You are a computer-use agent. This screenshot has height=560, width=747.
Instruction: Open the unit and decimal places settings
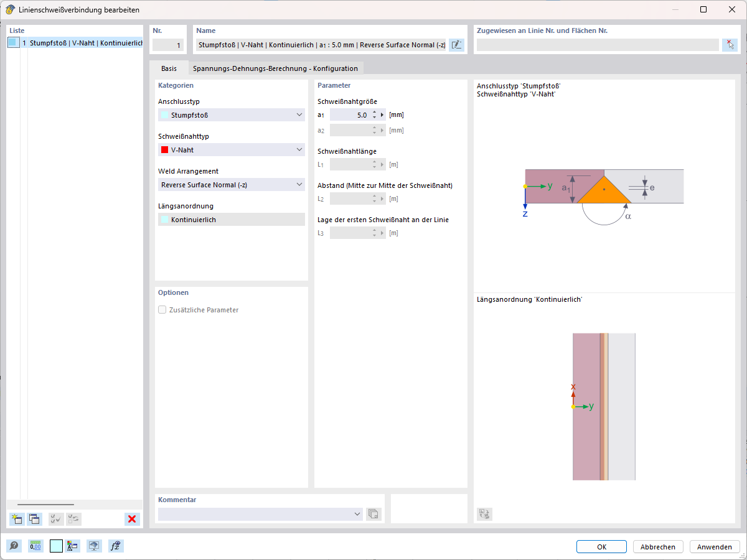35,546
